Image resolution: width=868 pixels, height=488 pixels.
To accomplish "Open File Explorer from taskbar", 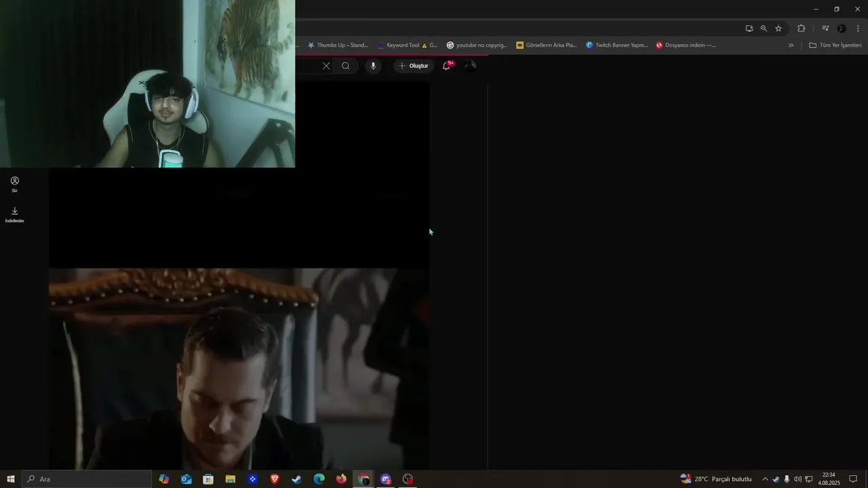I will click(231, 479).
